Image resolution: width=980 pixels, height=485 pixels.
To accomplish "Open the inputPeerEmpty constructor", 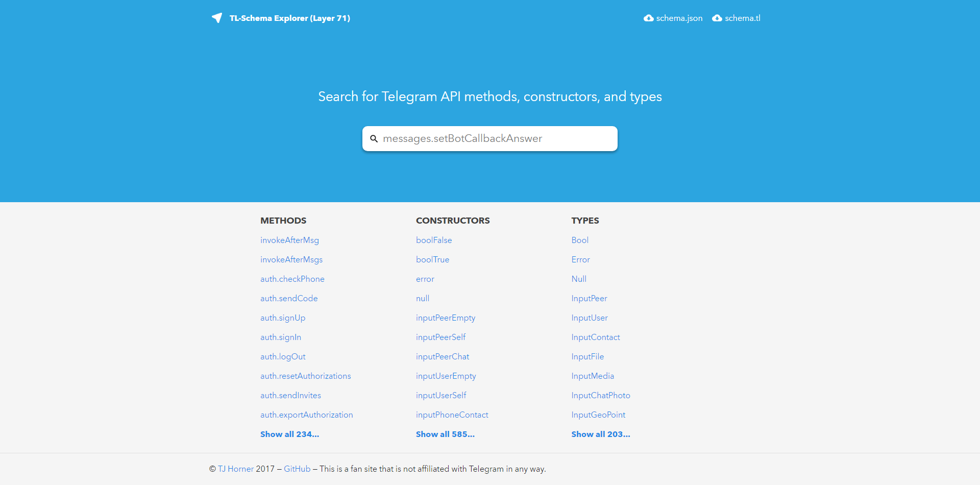I will (x=446, y=318).
